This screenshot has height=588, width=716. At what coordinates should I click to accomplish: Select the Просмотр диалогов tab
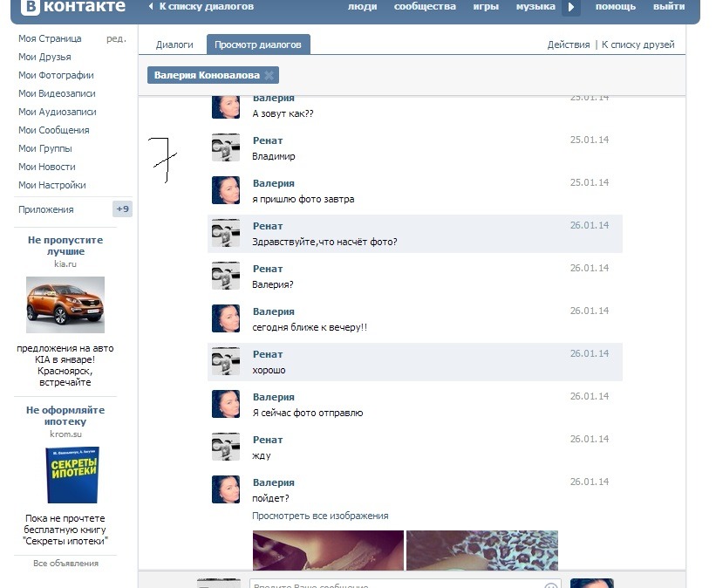click(258, 44)
